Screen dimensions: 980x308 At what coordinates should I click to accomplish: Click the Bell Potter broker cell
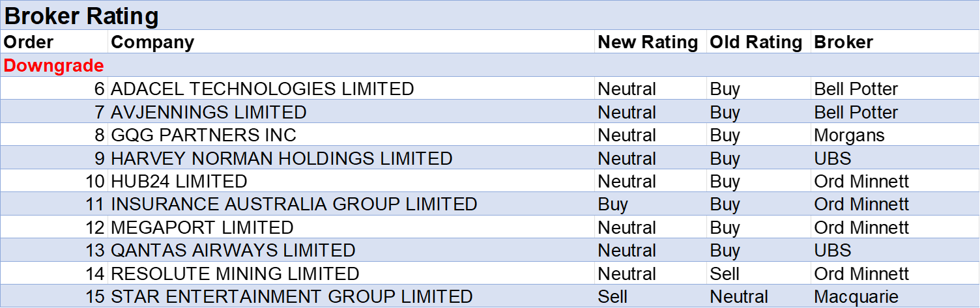click(x=856, y=113)
